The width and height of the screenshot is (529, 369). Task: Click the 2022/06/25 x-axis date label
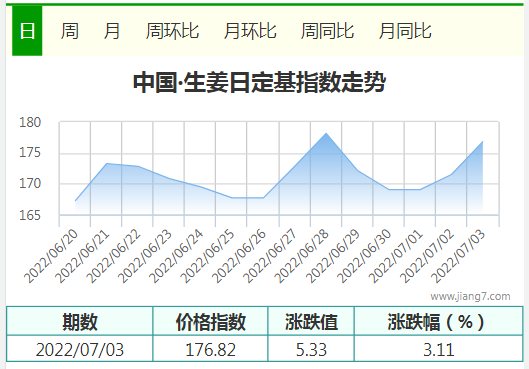click(x=207, y=256)
